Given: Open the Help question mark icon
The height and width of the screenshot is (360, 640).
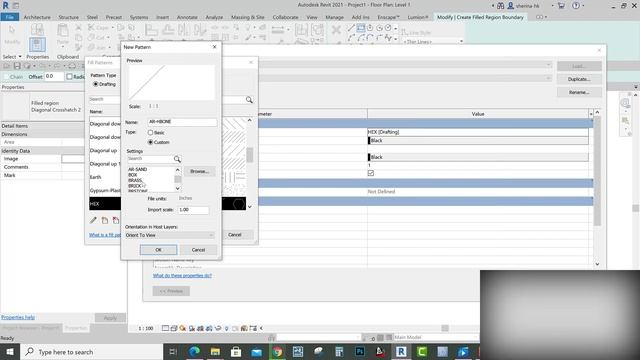Looking at the screenshot, I should 576,6.
